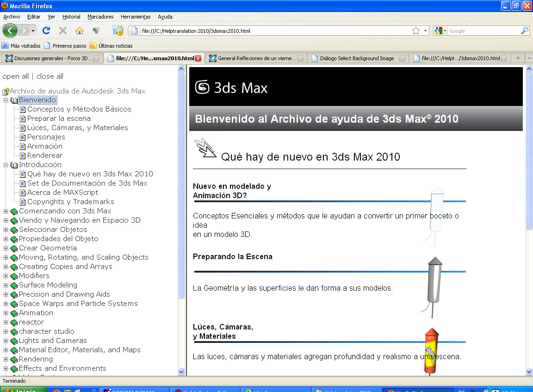Open Acerca de MAXScript topic
533x392 pixels.
[62, 193]
